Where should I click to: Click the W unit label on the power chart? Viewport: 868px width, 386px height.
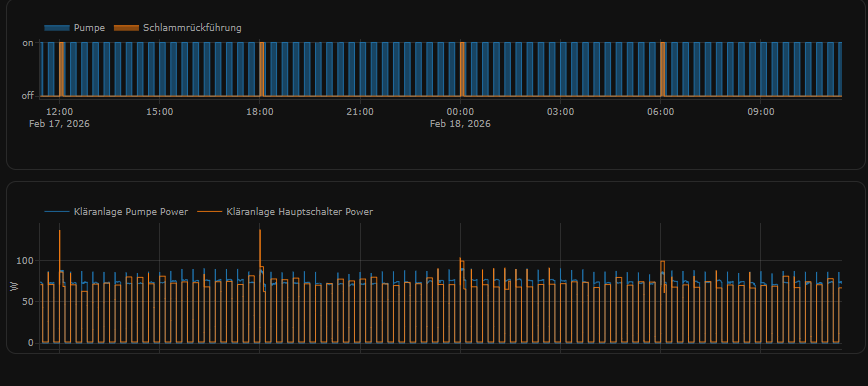pos(13,286)
